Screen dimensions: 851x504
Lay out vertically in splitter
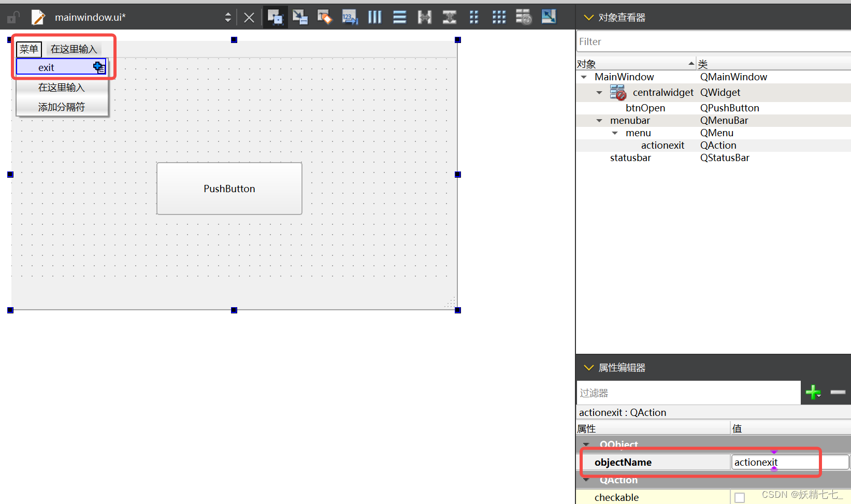[449, 17]
